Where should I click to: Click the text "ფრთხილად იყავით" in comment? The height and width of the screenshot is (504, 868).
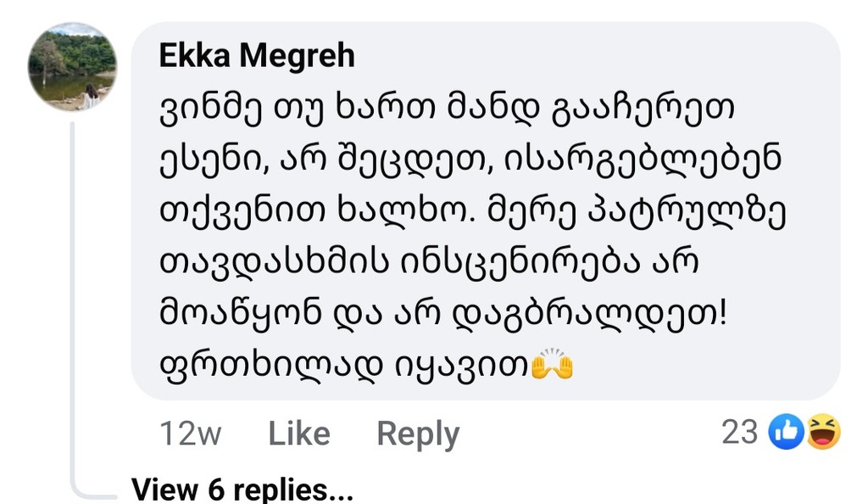tap(342, 367)
